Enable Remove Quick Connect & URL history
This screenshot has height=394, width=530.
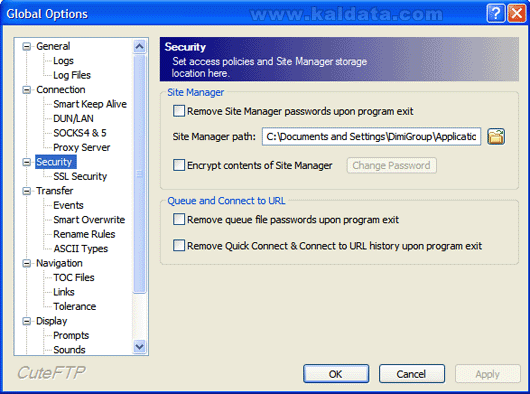179,246
